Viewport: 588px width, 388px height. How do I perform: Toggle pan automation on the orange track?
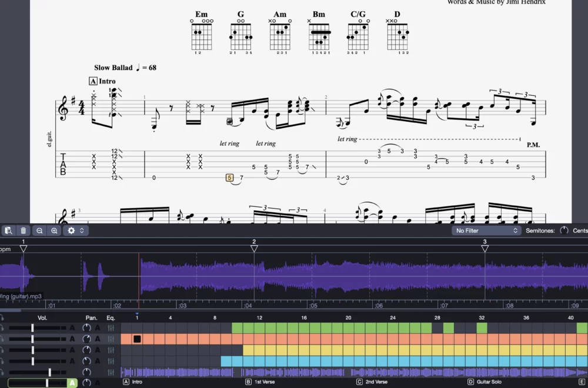click(x=98, y=339)
